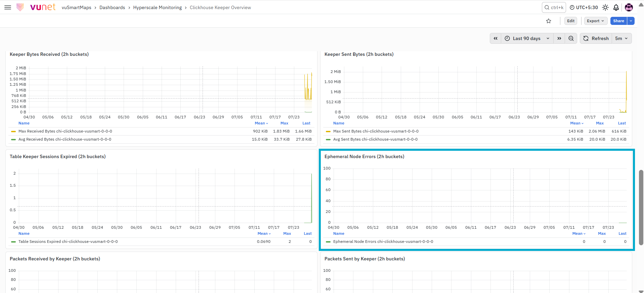
Task: Sort Keeper Sent Bytes legend by Mean
Action: tap(577, 123)
